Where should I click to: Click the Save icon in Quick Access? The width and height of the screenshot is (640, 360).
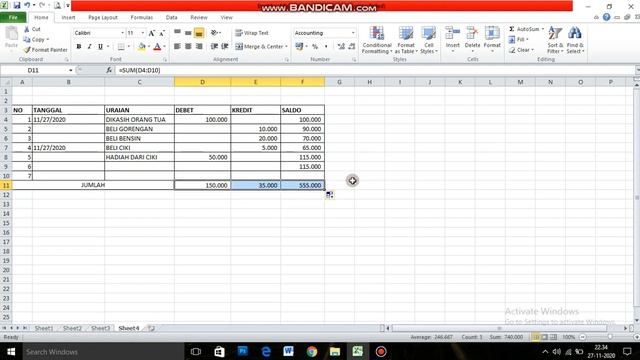point(17,5)
